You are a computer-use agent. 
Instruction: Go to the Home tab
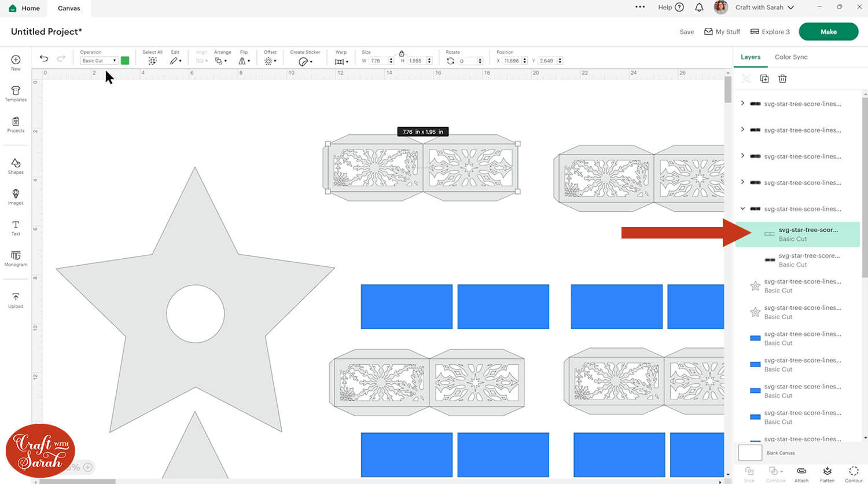[x=24, y=8]
